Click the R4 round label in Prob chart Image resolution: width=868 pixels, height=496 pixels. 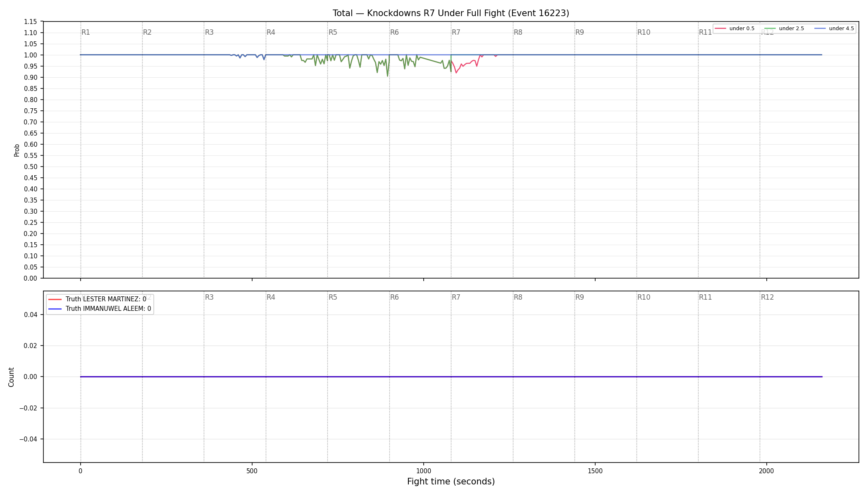click(271, 32)
